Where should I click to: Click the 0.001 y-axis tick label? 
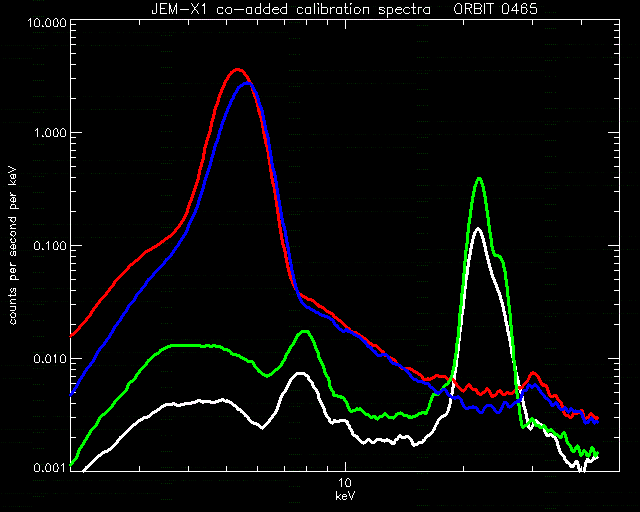(50, 467)
